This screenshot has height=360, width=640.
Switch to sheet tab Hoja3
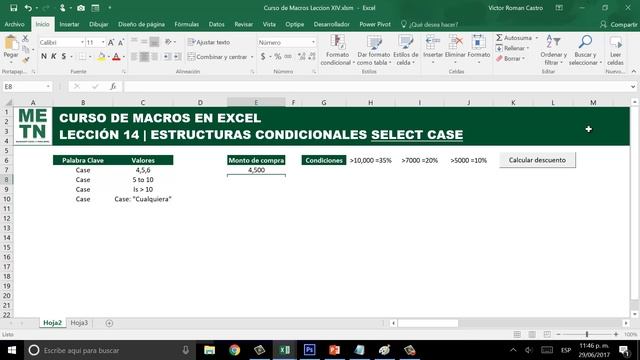pyautogui.click(x=79, y=323)
